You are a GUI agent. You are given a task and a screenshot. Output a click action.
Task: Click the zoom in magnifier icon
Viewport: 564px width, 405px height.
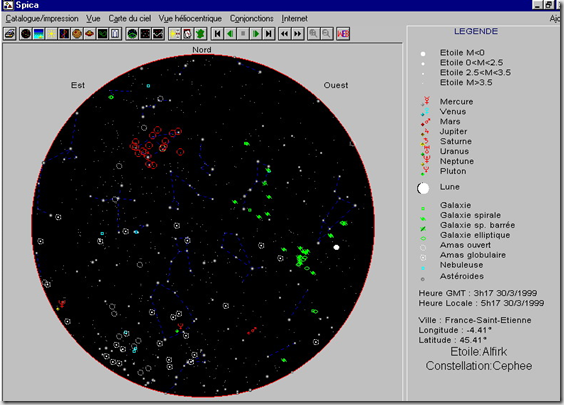(x=313, y=34)
